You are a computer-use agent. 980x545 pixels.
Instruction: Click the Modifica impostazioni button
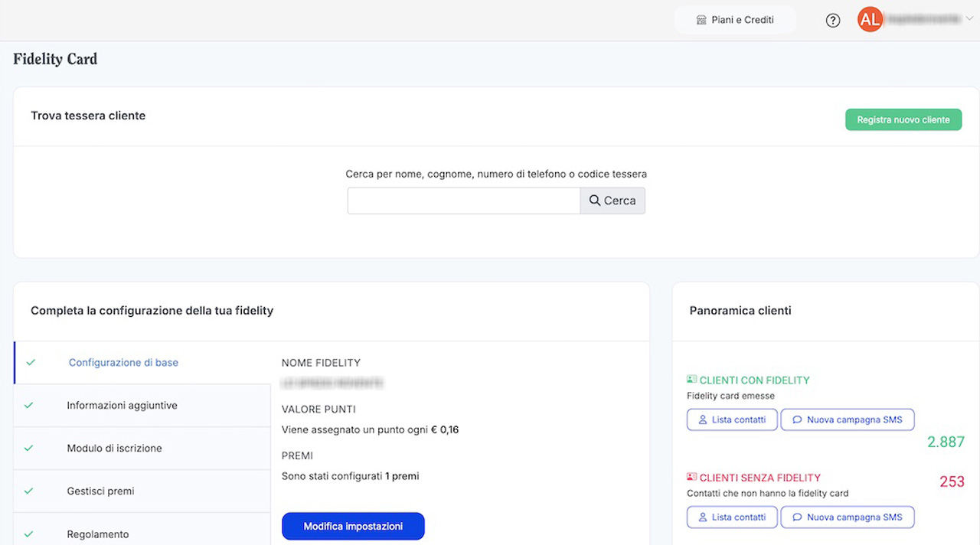[x=353, y=527]
